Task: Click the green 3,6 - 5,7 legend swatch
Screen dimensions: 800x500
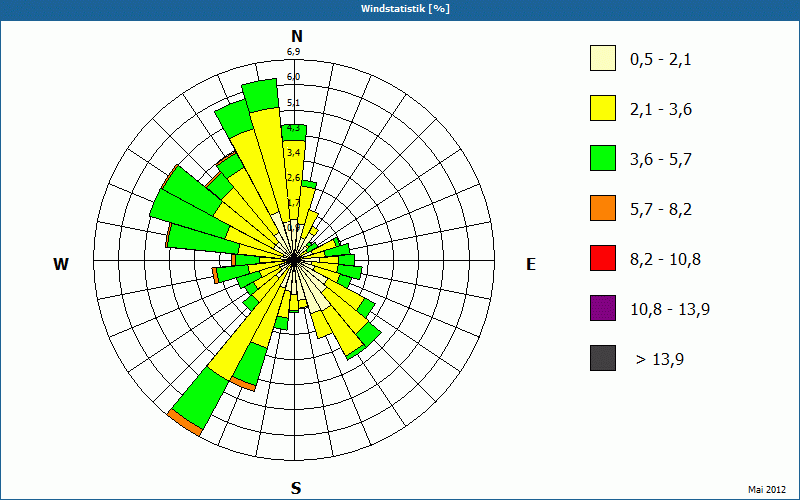Action: coord(603,158)
